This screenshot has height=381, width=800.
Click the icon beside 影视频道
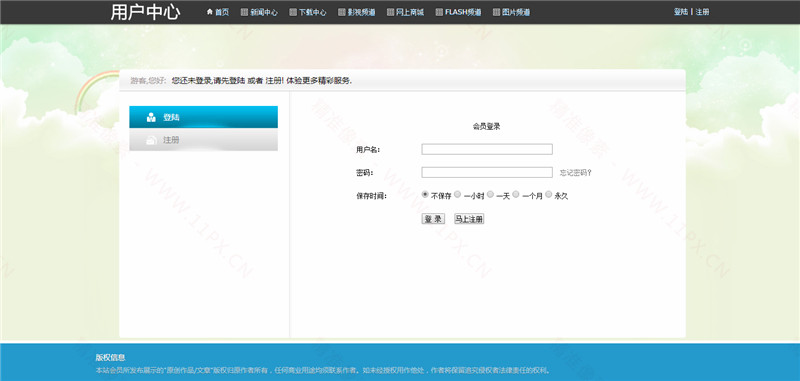click(x=342, y=12)
